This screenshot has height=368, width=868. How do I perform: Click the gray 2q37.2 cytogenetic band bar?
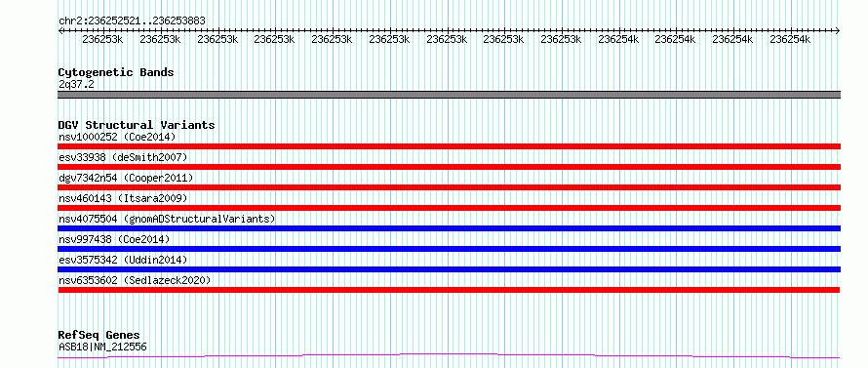click(449, 95)
